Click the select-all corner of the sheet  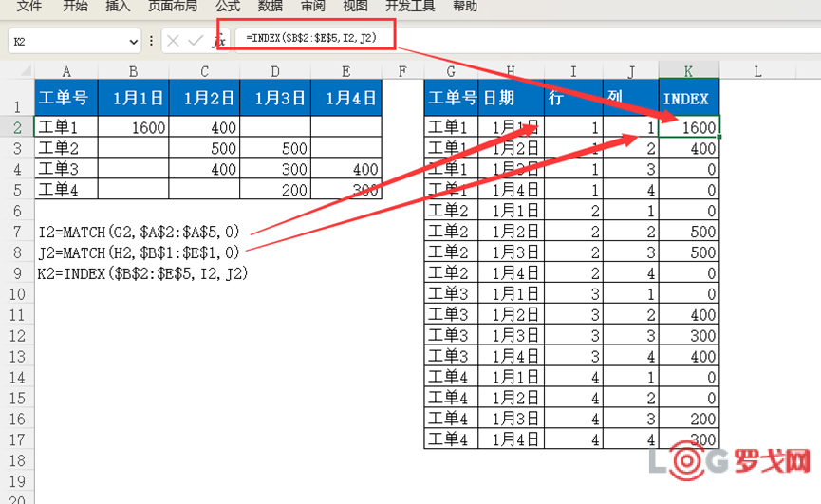16,71
